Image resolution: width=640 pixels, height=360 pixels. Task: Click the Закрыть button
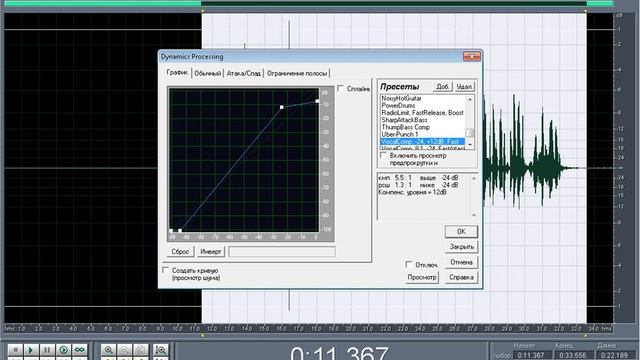tap(461, 247)
